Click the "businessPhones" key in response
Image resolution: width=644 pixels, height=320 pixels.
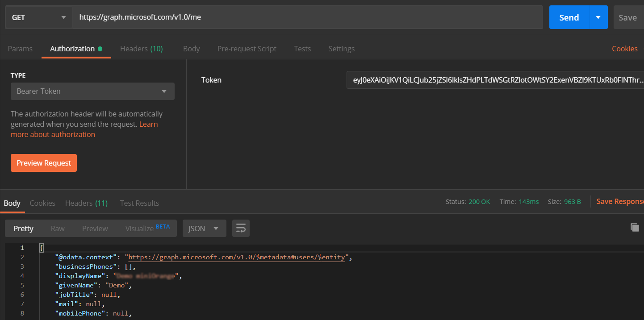[x=86, y=266]
